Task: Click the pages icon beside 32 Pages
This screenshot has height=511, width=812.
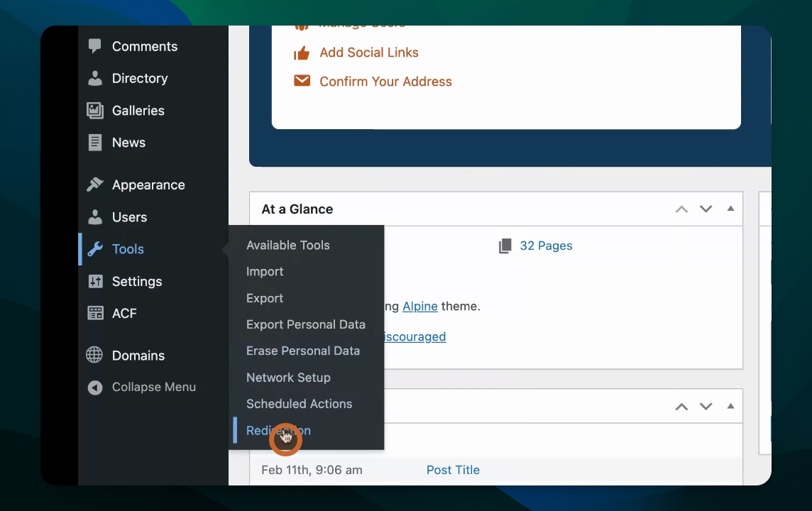Action: pyautogui.click(x=505, y=246)
